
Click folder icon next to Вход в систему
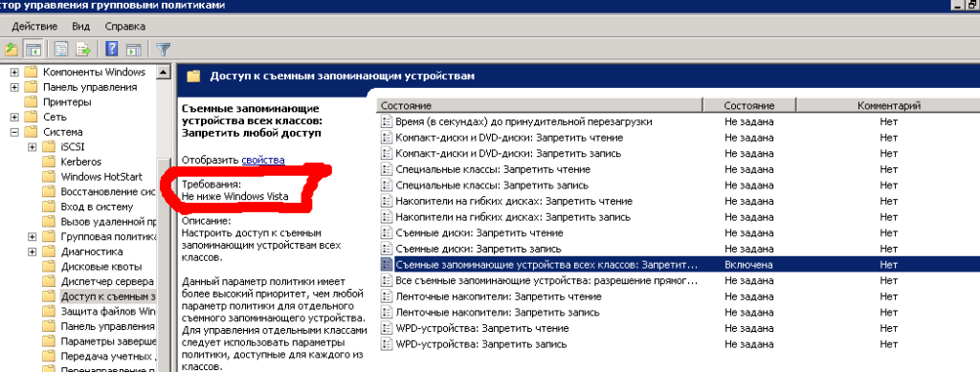[x=49, y=207]
